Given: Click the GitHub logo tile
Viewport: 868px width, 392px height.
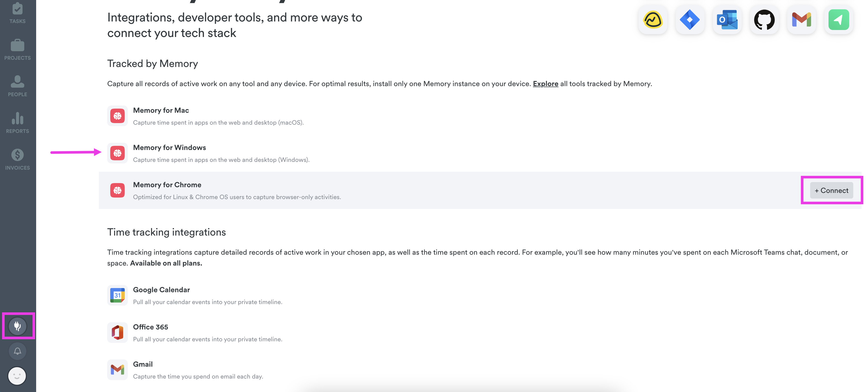Looking at the screenshot, I should tap(764, 20).
